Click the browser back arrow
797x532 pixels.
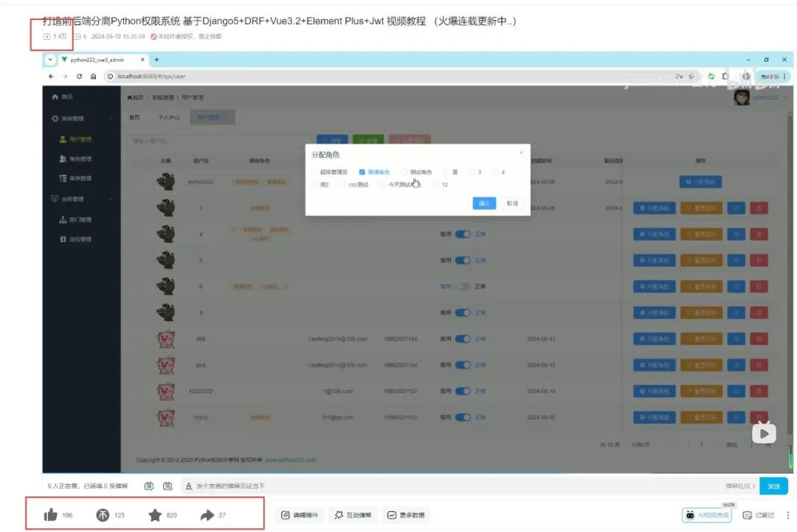point(51,76)
